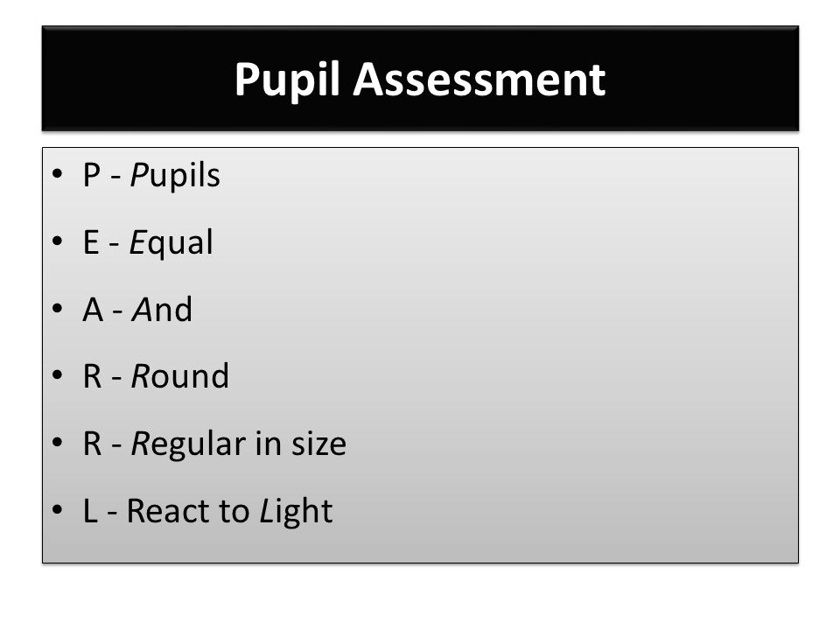Select the 'E - Equal' bullet line

[148, 242]
